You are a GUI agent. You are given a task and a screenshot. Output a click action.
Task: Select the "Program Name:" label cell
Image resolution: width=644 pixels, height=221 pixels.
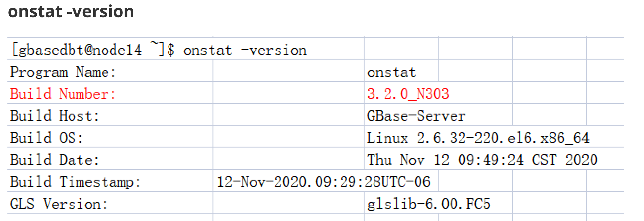coord(63,72)
